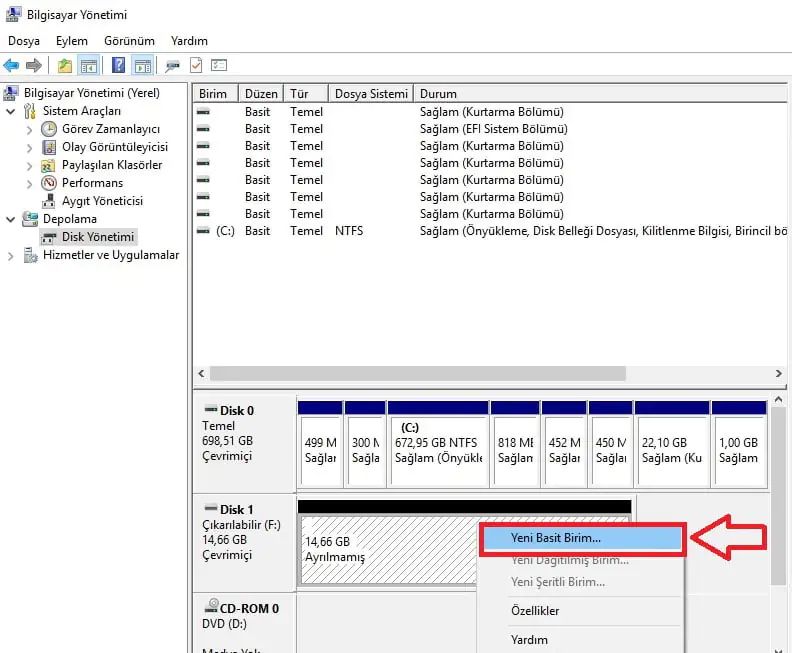Sort by the Dosya Sistemi column header
Screen dimensions: 792x653
point(371,94)
